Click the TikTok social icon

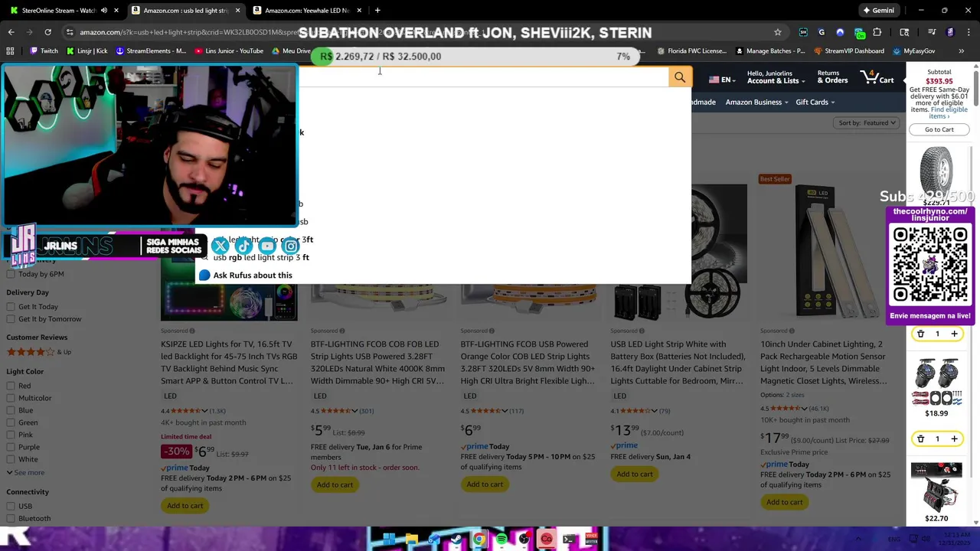coord(243,246)
